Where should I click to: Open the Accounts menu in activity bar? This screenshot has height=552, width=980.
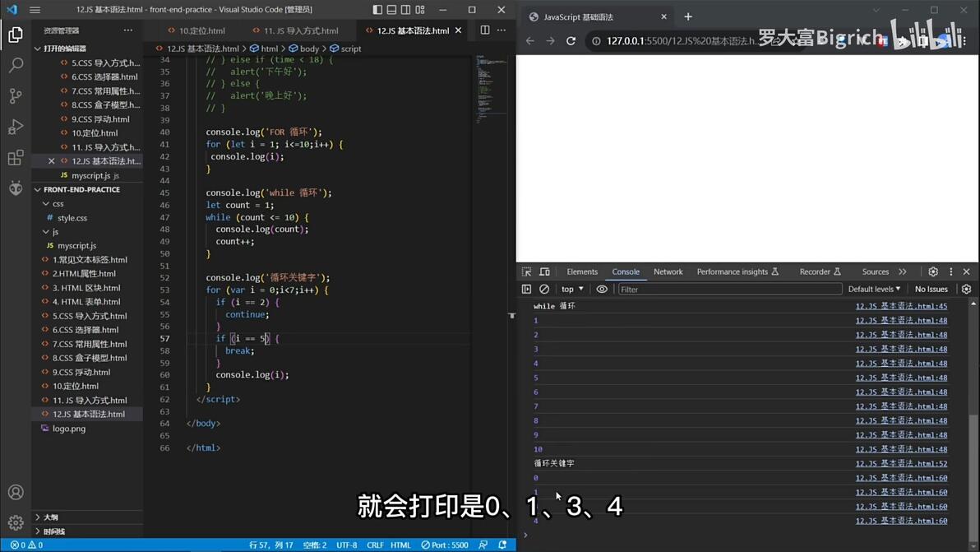(x=16, y=492)
